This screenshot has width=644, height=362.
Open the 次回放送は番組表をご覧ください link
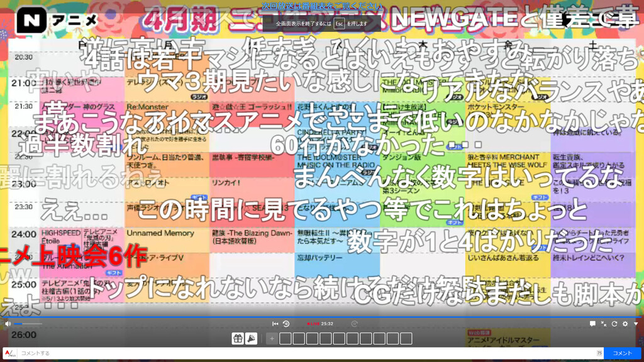click(321, 6)
